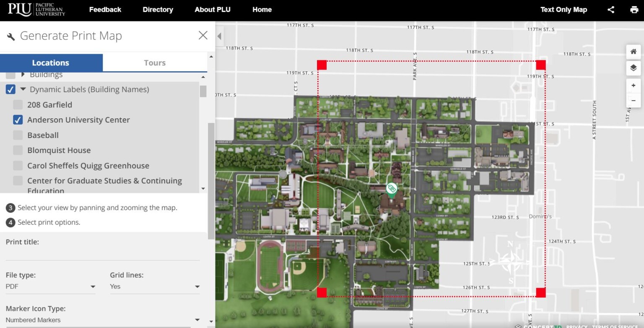The width and height of the screenshot is (644, 328).
Task: Switch to the Tours tab
Action: click(x=155, y=62)
